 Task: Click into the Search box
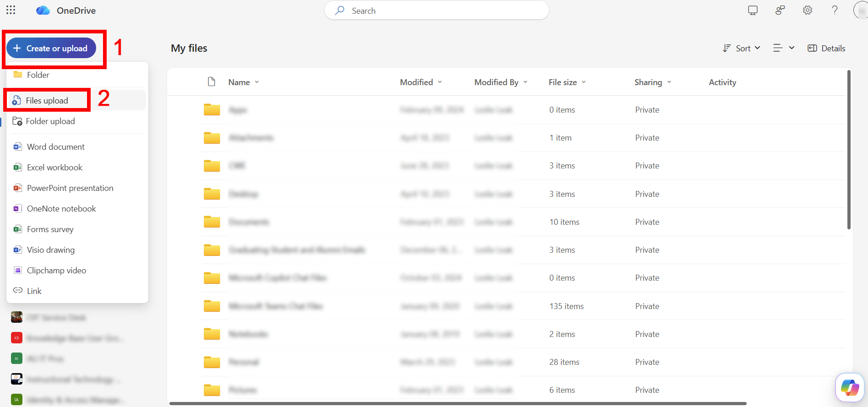437,11
